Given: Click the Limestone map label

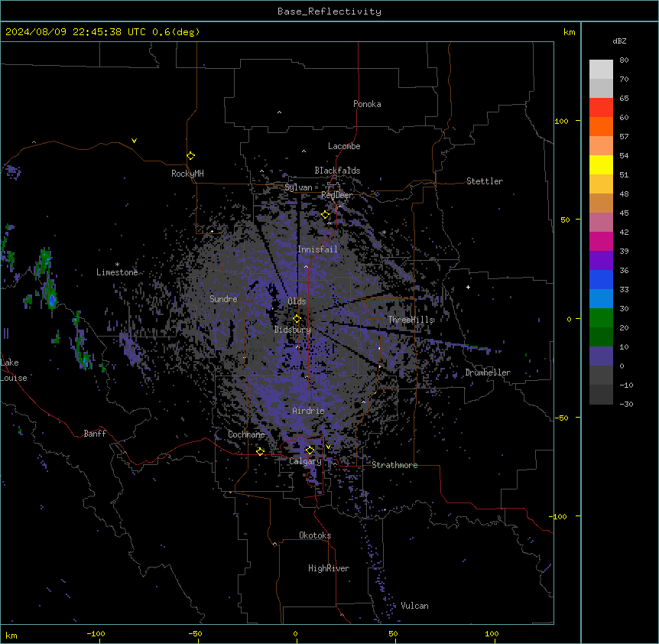Looking at the screenshot, I should [x=117, y=272].
